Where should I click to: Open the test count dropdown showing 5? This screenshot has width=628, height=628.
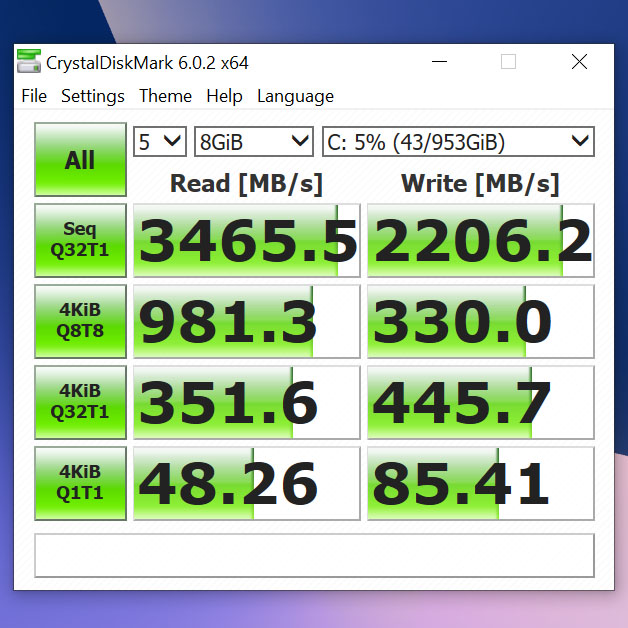(160, 141)
